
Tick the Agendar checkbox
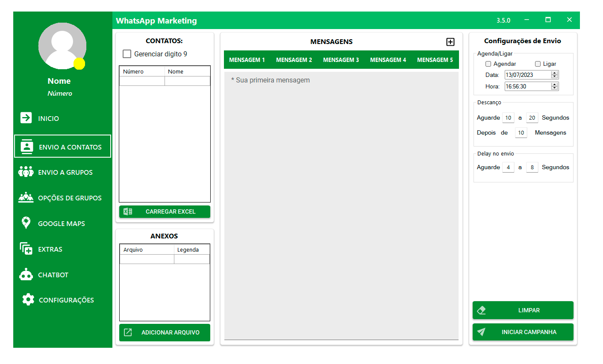click(488, 64)
